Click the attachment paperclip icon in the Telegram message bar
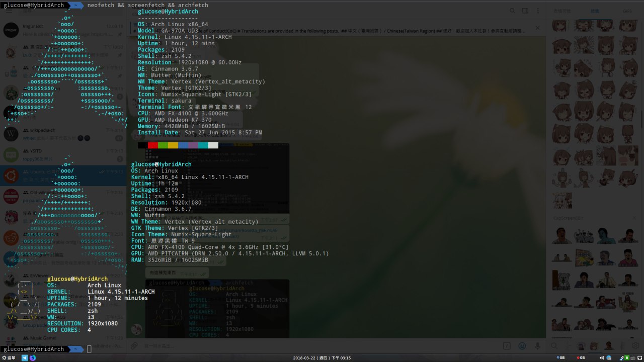 click(134, 346)
